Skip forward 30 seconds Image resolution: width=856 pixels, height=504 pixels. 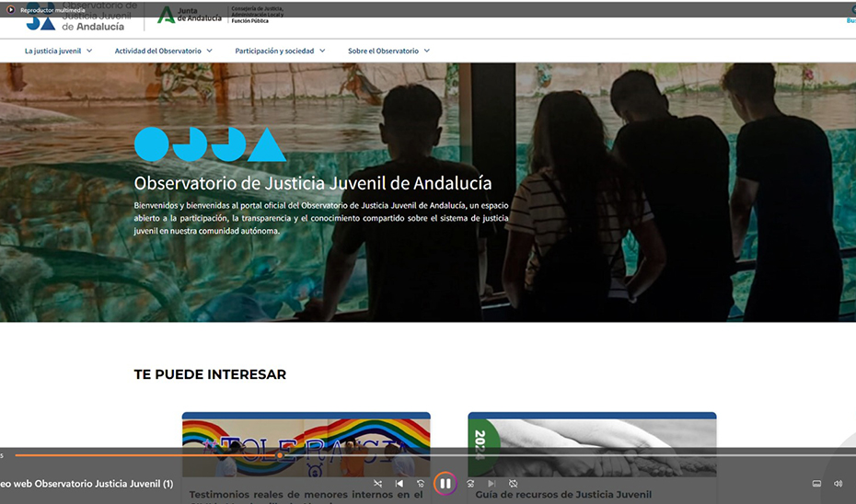tap(470, 484)
